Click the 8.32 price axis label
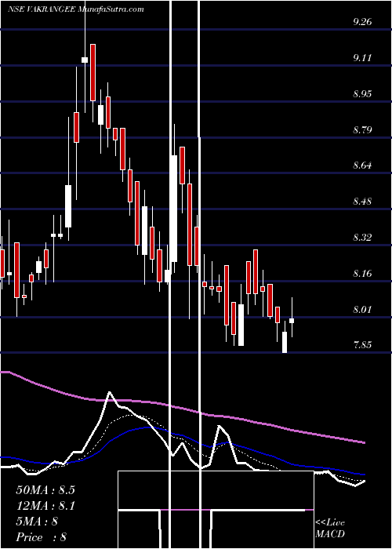 pyautogui.click(x=362, y=238)
